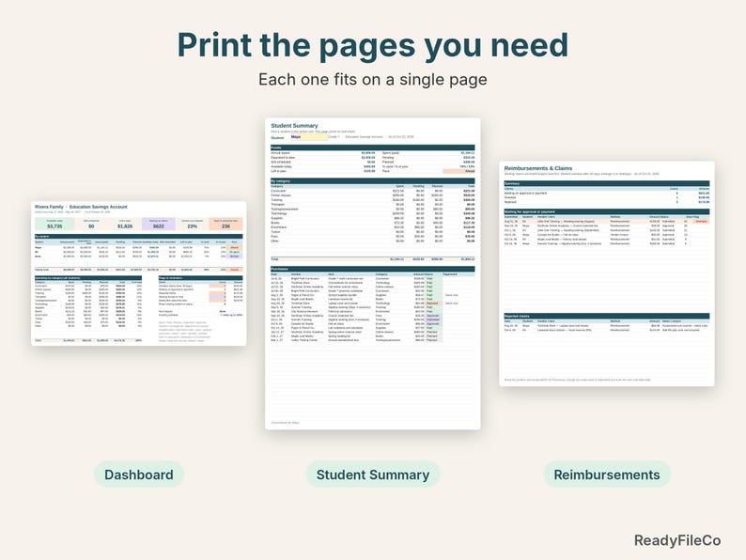746x560 pixels.
Task: Click the By category header on Student Summary
Action: [x=372, y=181]
